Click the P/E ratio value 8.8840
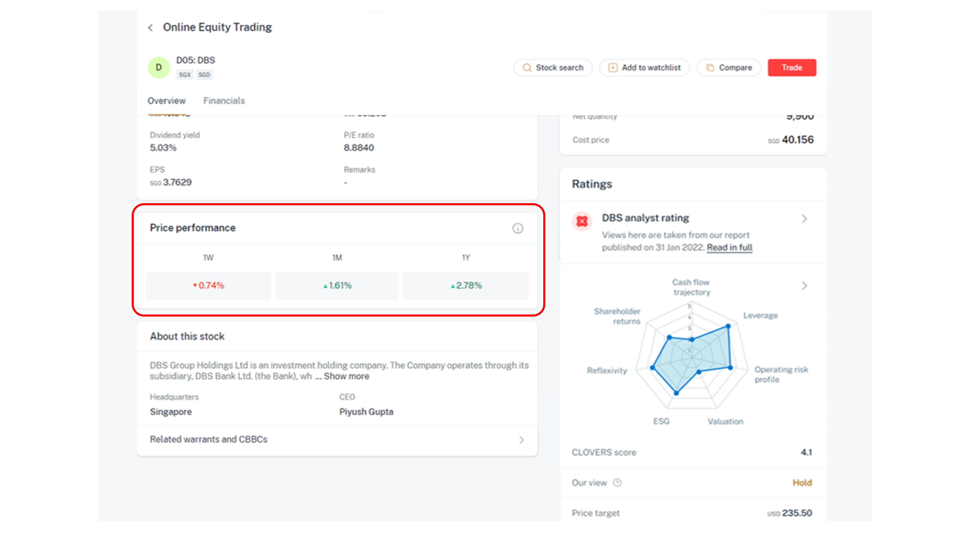972x560 pixels. coord(359,148)
